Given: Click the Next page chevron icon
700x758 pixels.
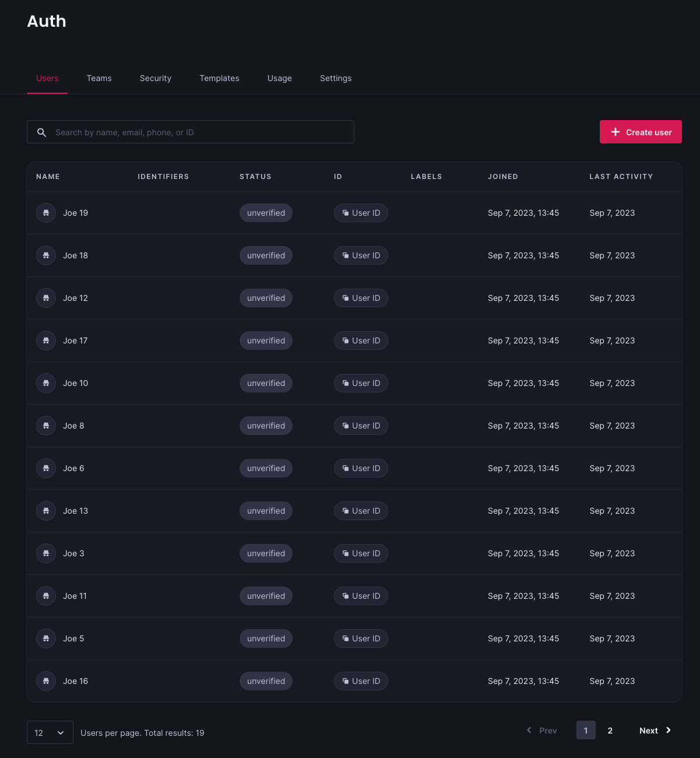Looking at the screenshot, I should pos(667,730).
